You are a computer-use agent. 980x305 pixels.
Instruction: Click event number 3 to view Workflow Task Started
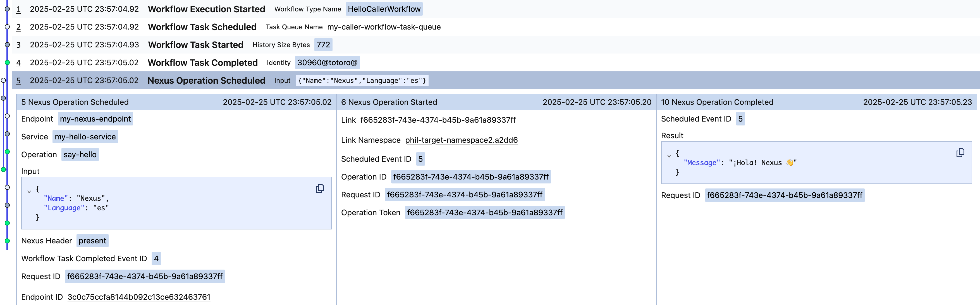pyautogui.click(x=18, y=45)
